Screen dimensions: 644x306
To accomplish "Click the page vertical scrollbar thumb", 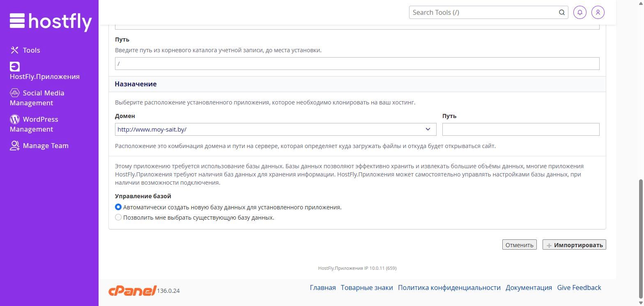I will pos(641,239).
